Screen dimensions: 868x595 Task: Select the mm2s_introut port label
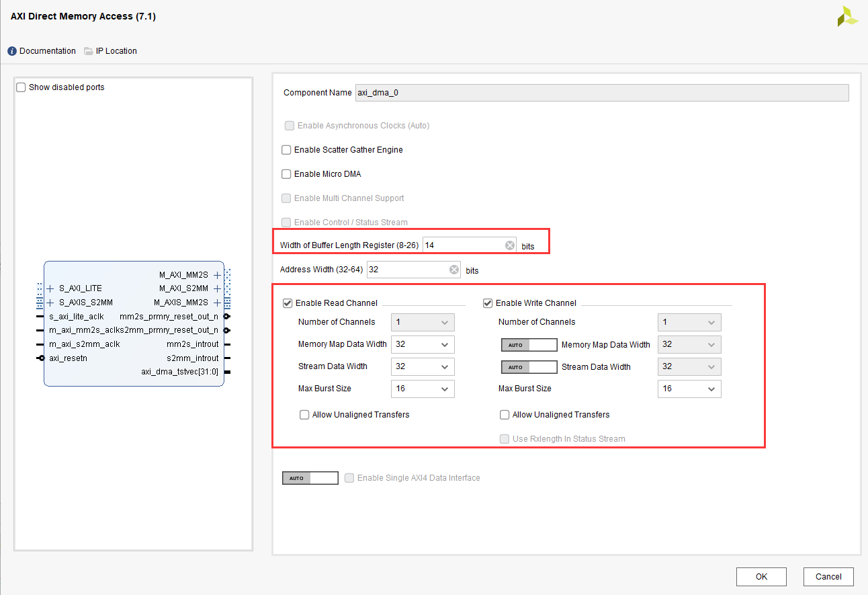193,344
